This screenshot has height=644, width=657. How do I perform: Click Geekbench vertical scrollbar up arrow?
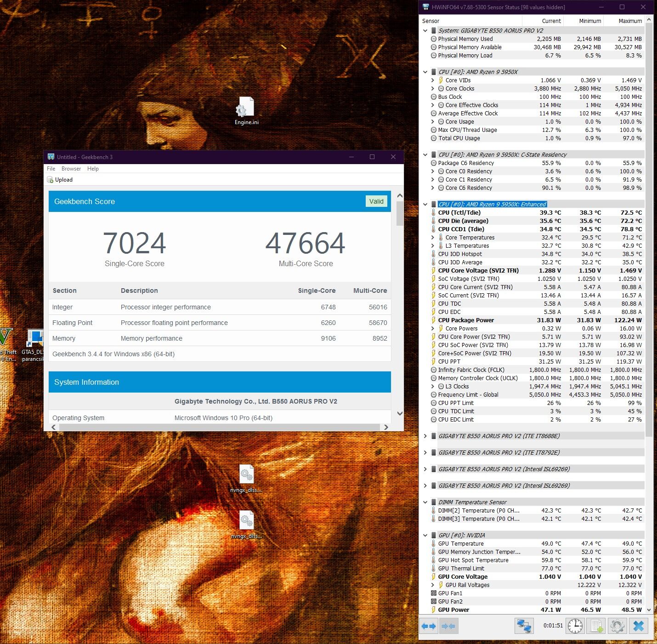click(400, 195)
